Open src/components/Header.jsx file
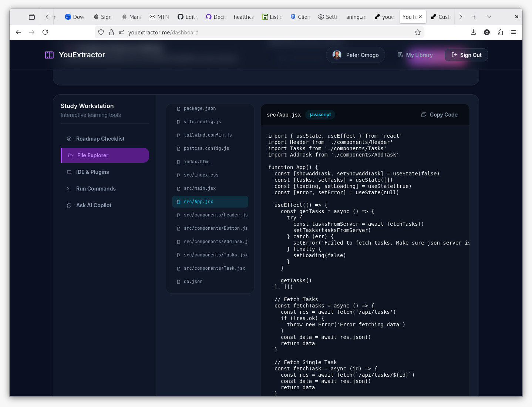The height and width of the screenshot is (407, 532). click(210, 215)
